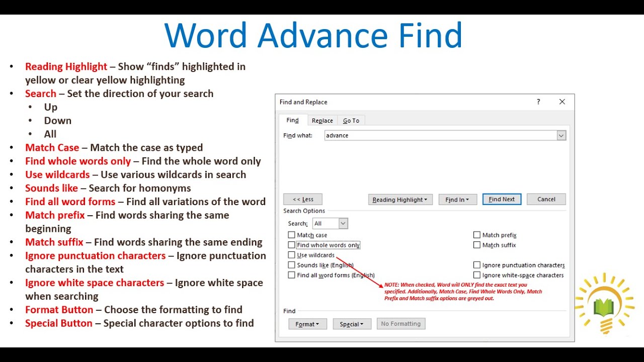Image resolution: width=644 pixels, height=362 pixels.
Task: Click the red Match Case bullet text
Action: tap(52, 148)
